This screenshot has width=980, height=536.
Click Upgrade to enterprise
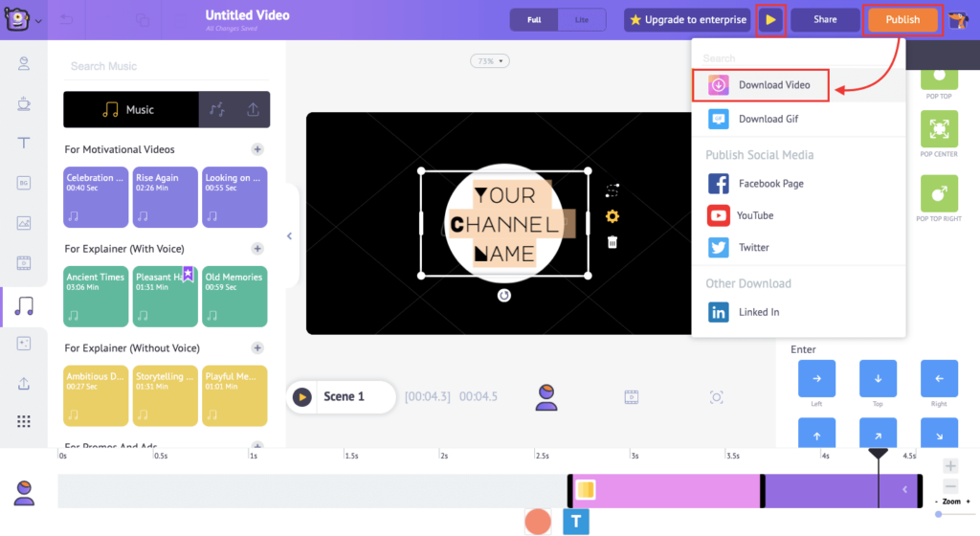tap(687, 20)
